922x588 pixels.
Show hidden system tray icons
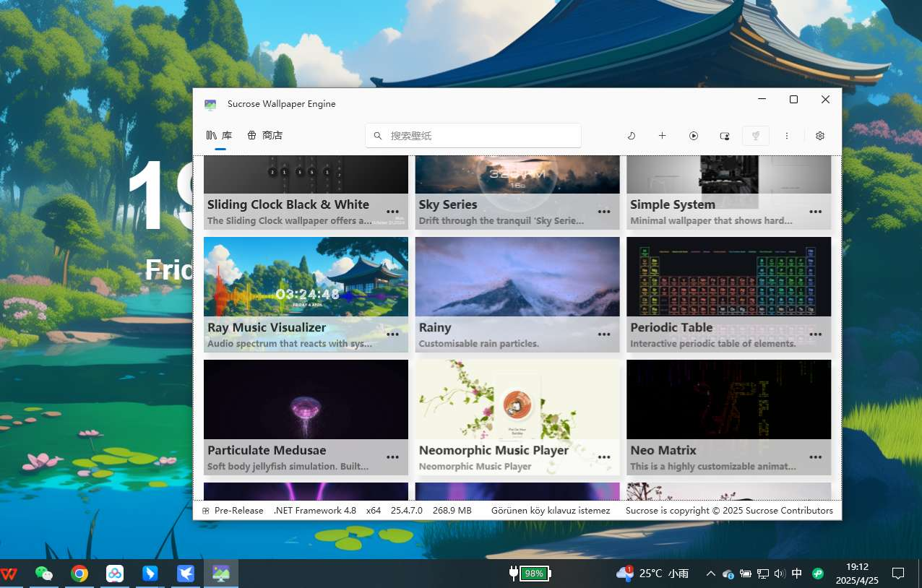pyautogui.click(x=710, y=574)
